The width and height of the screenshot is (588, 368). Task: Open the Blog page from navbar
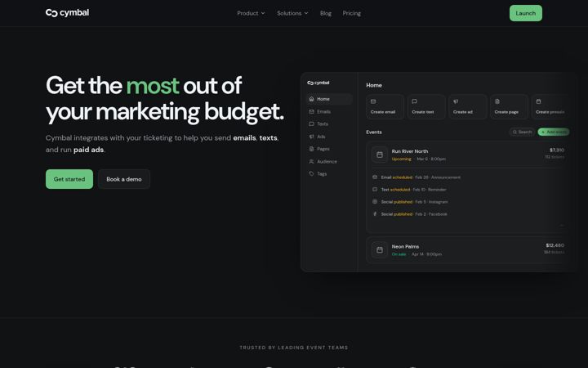[326, 13]
